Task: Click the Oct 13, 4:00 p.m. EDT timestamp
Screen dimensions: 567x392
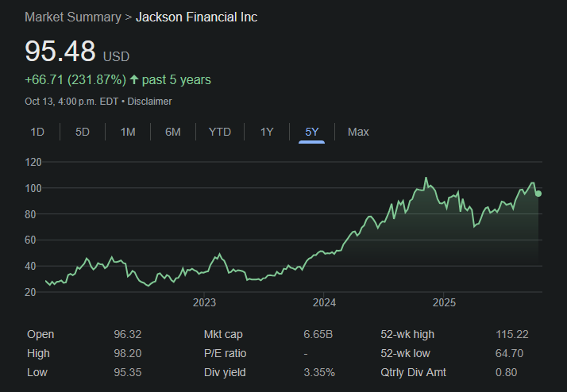Action: (x=71, y=102)
